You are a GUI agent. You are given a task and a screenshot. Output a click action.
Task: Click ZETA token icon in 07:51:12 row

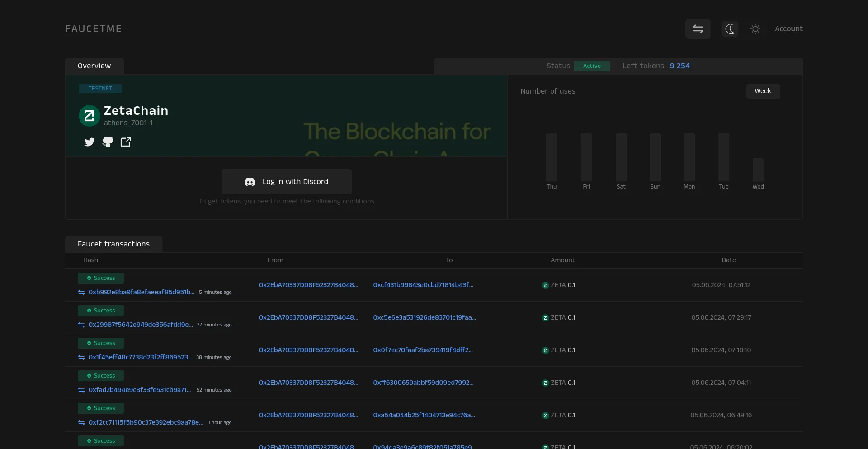point(545,285)
